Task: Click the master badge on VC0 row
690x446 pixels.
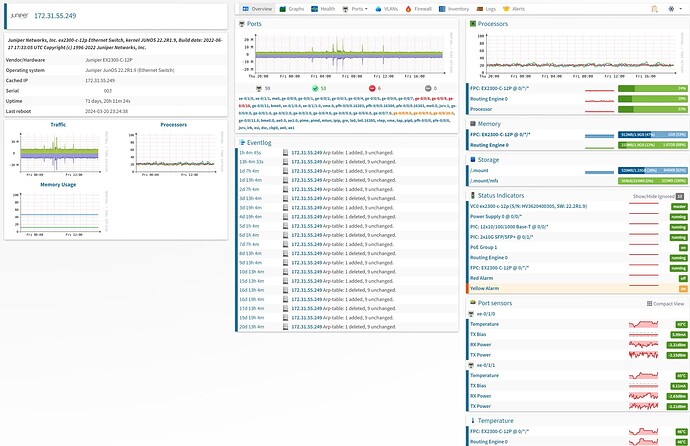Action: (x=679, y=206)
